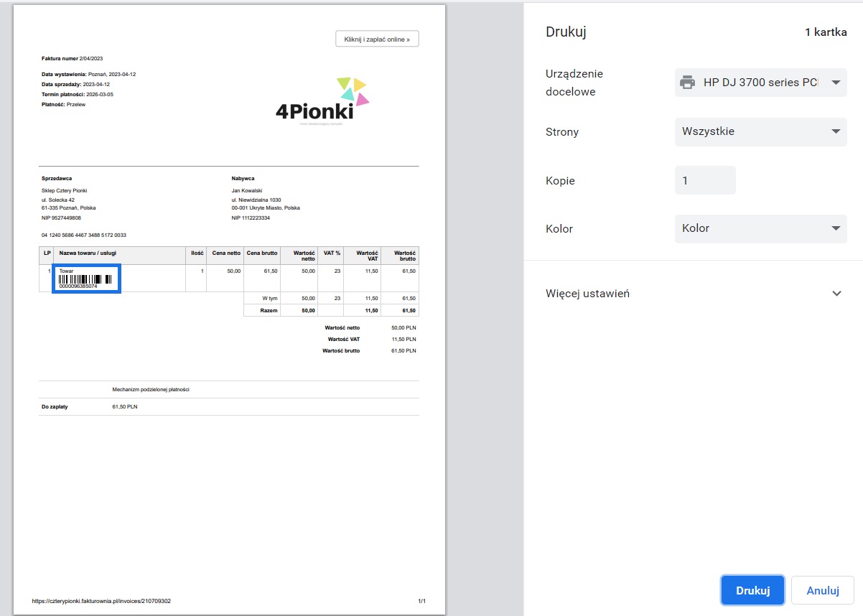This screenshot has height=616, width=863.
Task: Expand the Więcej ustawień section
Action: point(694,294)
